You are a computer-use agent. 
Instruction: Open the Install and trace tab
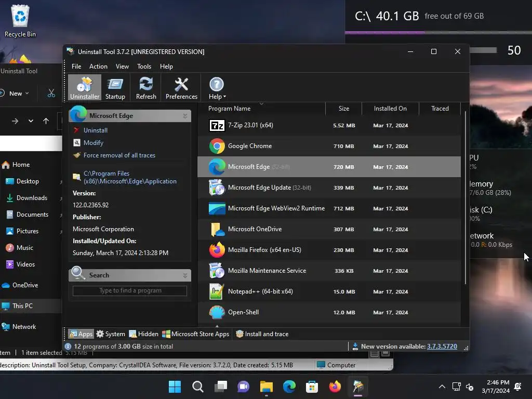[262, 334]
